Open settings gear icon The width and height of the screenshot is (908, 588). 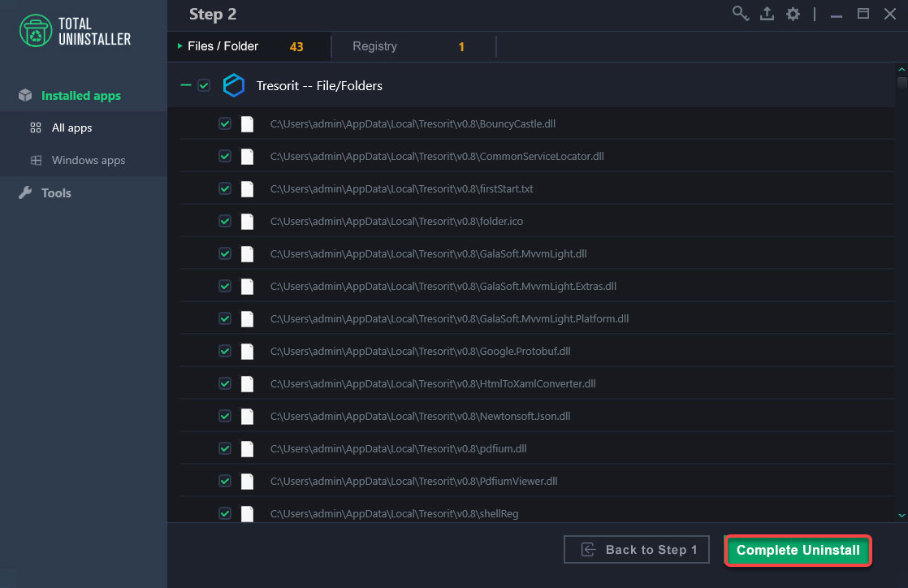(793, 14)
